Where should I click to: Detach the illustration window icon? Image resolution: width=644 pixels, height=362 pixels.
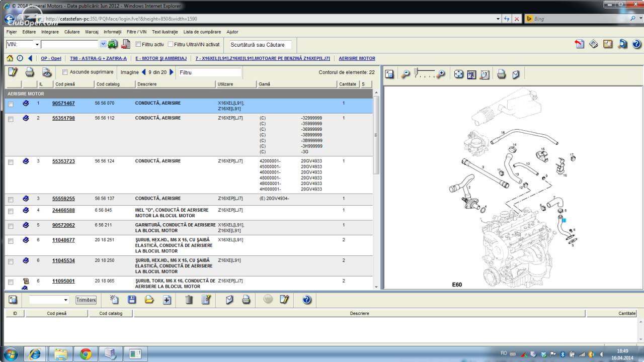389,74
